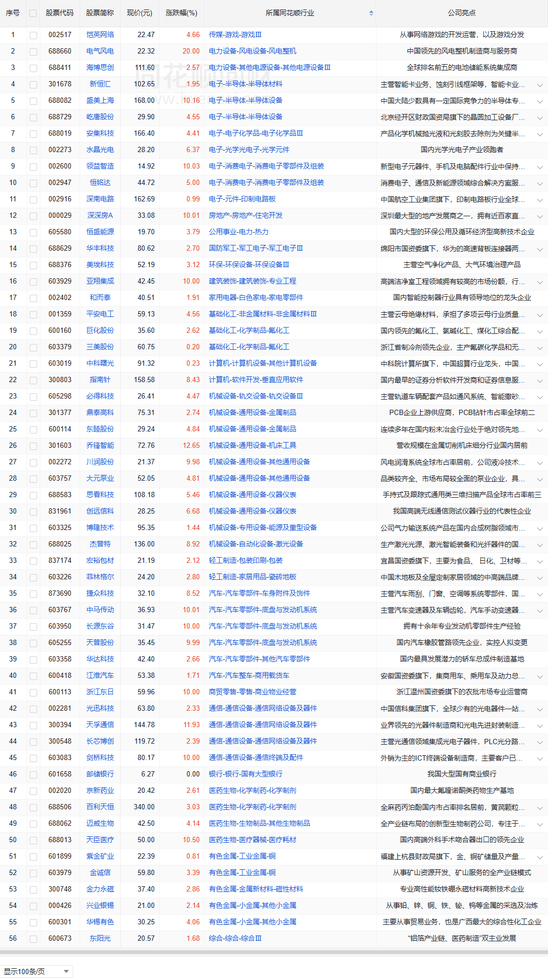Click the horizontal scrollbar below table
The image size is (548, 980).
click(x=274, y=952)
